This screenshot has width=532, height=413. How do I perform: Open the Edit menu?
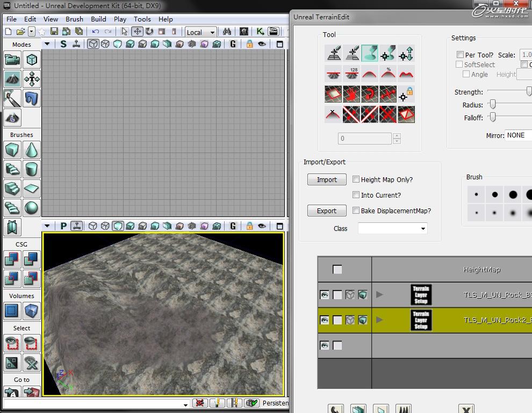point(30,19)
